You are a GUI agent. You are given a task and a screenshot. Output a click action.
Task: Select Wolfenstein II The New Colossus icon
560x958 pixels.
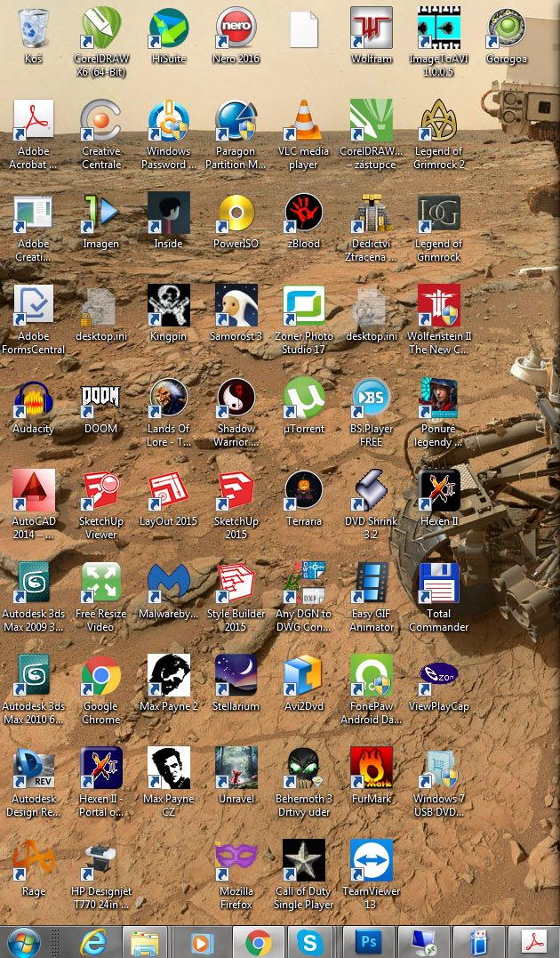point(438,305)
